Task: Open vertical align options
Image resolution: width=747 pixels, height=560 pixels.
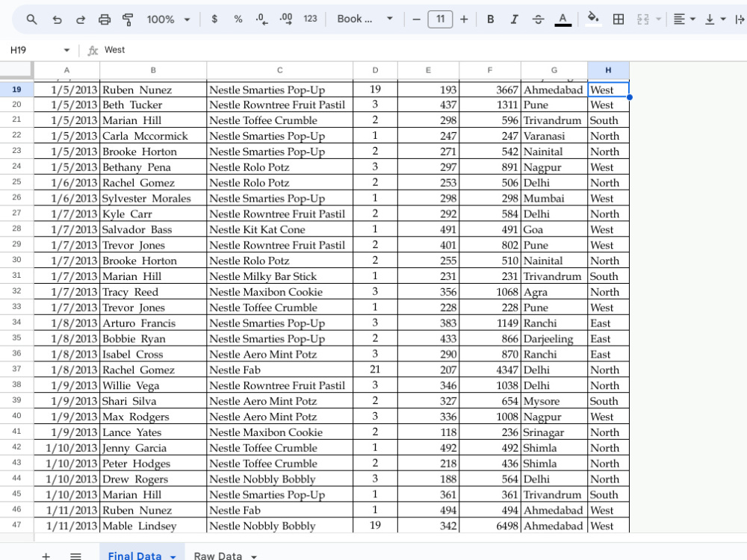Action: 715,19
